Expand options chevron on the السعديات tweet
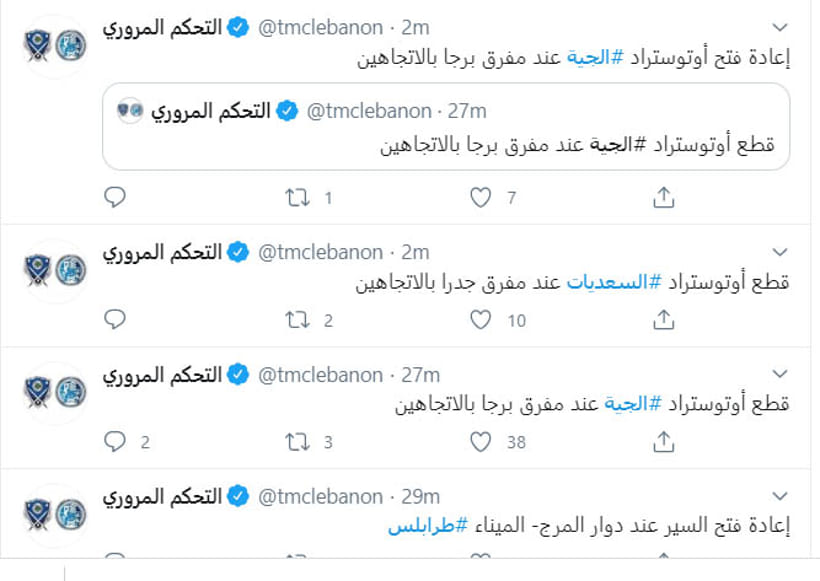The image size is (820, 581). pyautogui.click(x=780, y=252)
